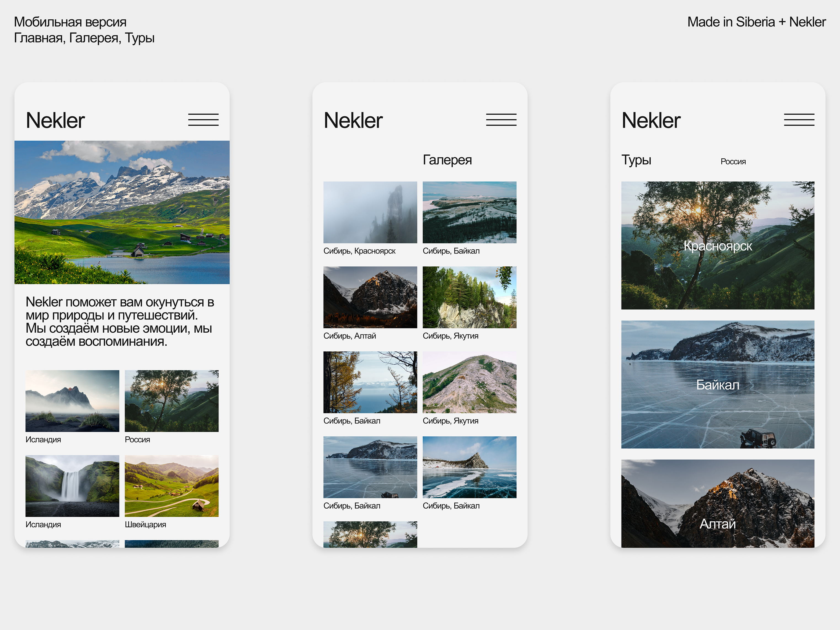
Task: Open hamburger menu on home screen
Action: [203, 120]
